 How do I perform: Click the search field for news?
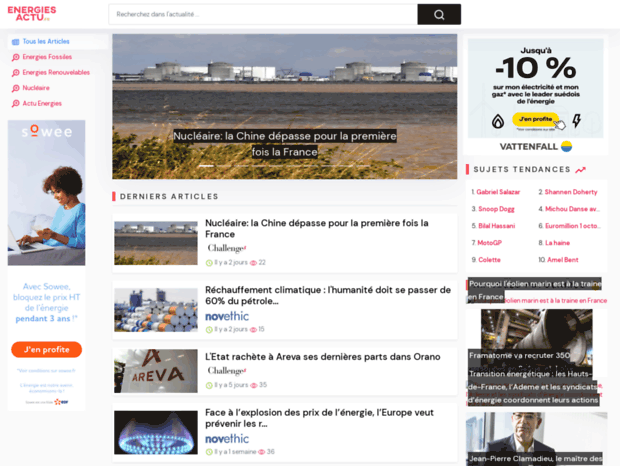(x=262, y=14)
